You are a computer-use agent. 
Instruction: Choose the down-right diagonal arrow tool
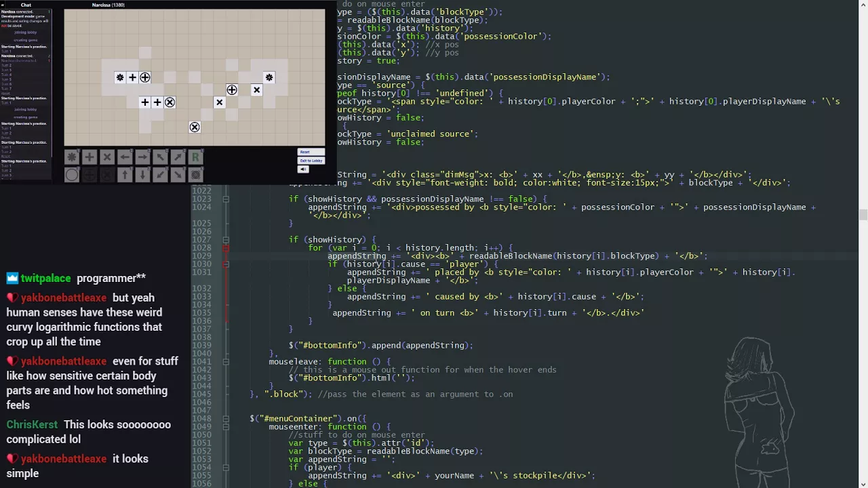(x=178, y=175)
